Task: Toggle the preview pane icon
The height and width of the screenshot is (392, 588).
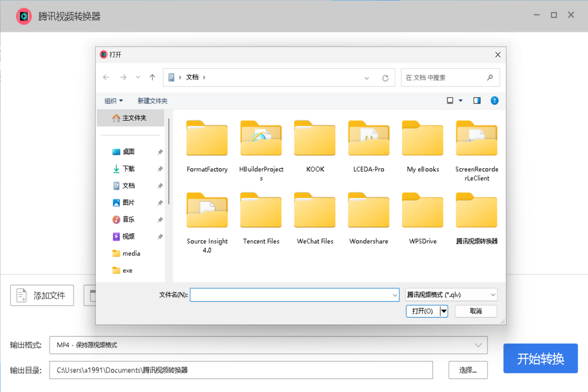Action: pos(477,101)
